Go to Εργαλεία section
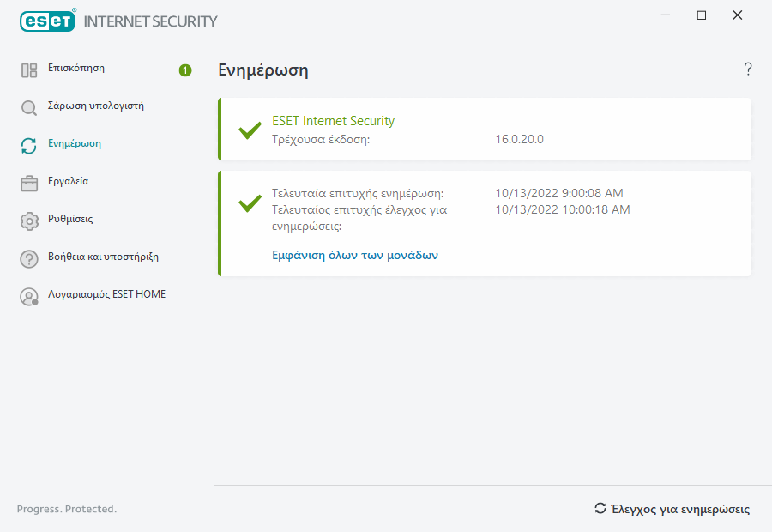The width and height of the screenshot is (772, 532). (69, 181)
